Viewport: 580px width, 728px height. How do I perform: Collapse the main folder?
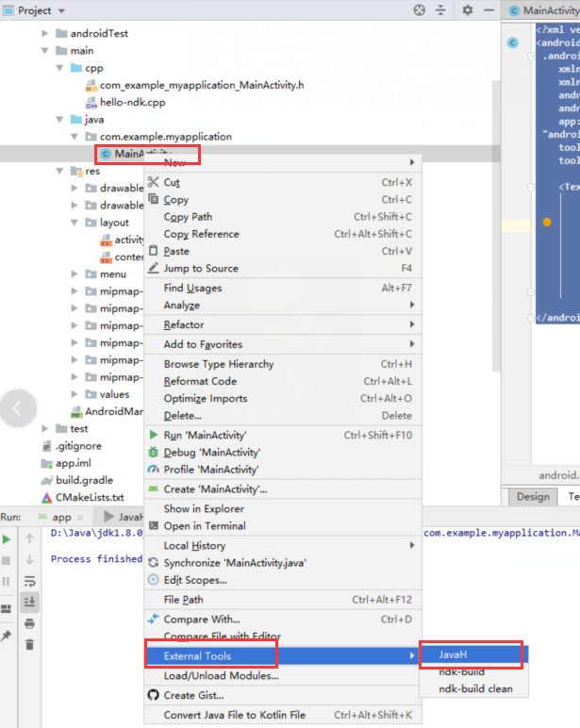45,51
